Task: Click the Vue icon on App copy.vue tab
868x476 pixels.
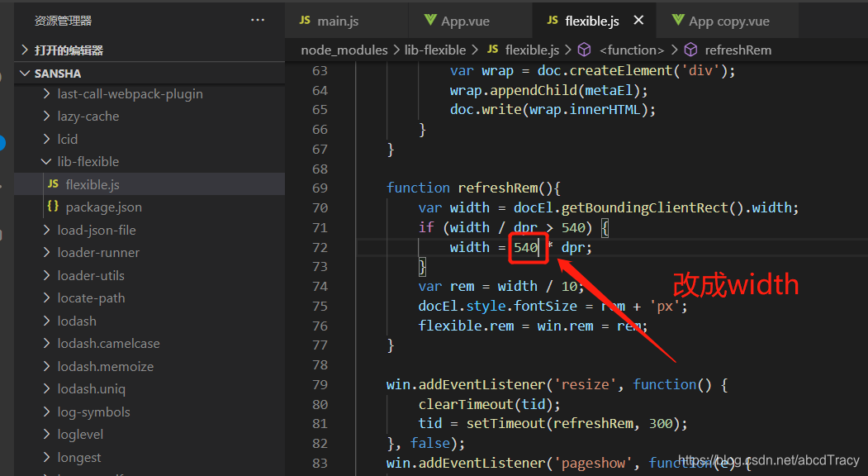Action: click(678, 20)
